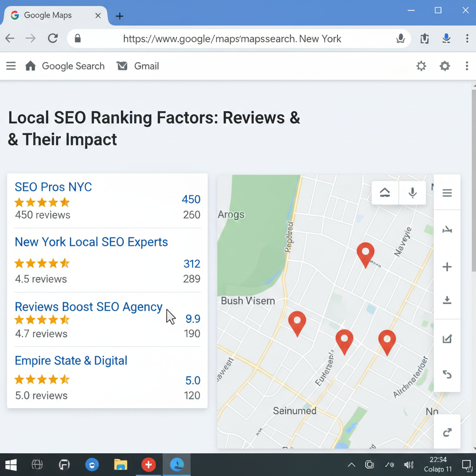
Task: Open the folder File Explorer icon on the taskbar
Action: pos(120,464)
